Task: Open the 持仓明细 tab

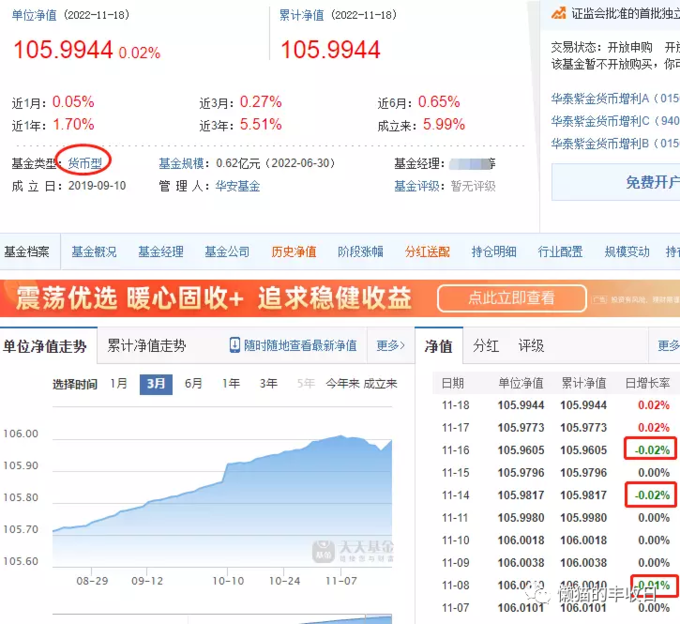Action: (x=494, y=252)
